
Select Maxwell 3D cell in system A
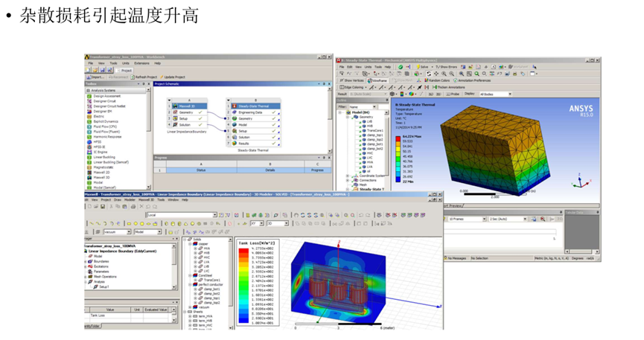coord(188,106)
